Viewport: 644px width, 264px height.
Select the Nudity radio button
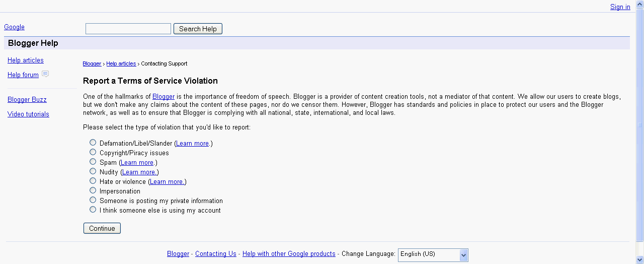coord(93,171)
